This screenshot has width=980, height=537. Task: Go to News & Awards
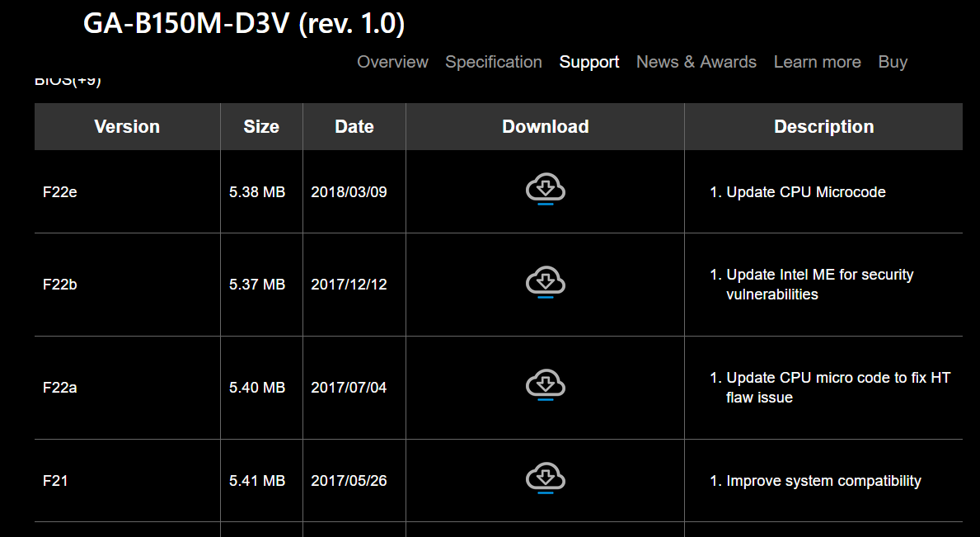click(x=696, y=62)
